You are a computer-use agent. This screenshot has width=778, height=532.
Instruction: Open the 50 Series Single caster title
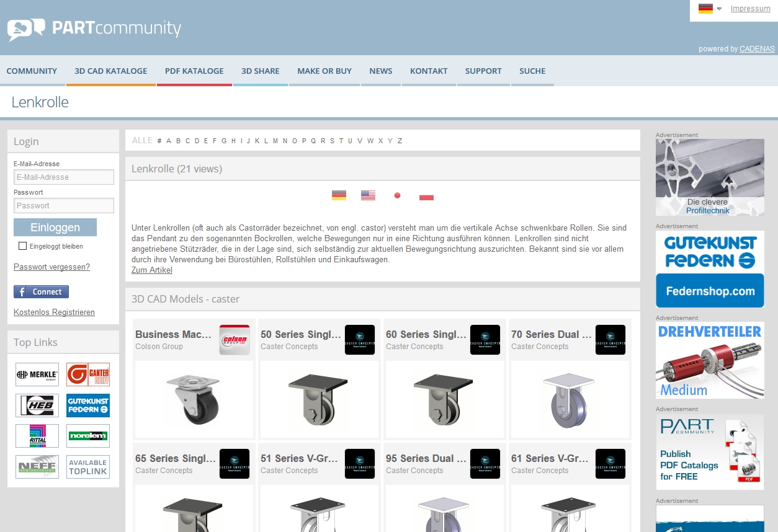click(301, 335)
